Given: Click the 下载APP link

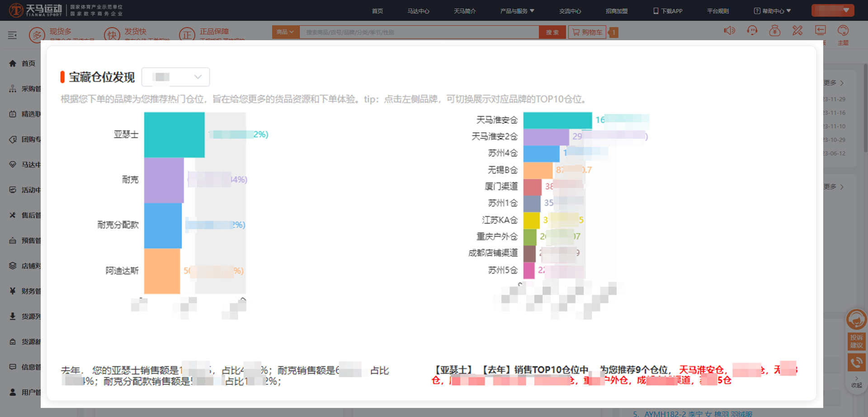Looking at the screenshot, I should click(x=668, y=11).
